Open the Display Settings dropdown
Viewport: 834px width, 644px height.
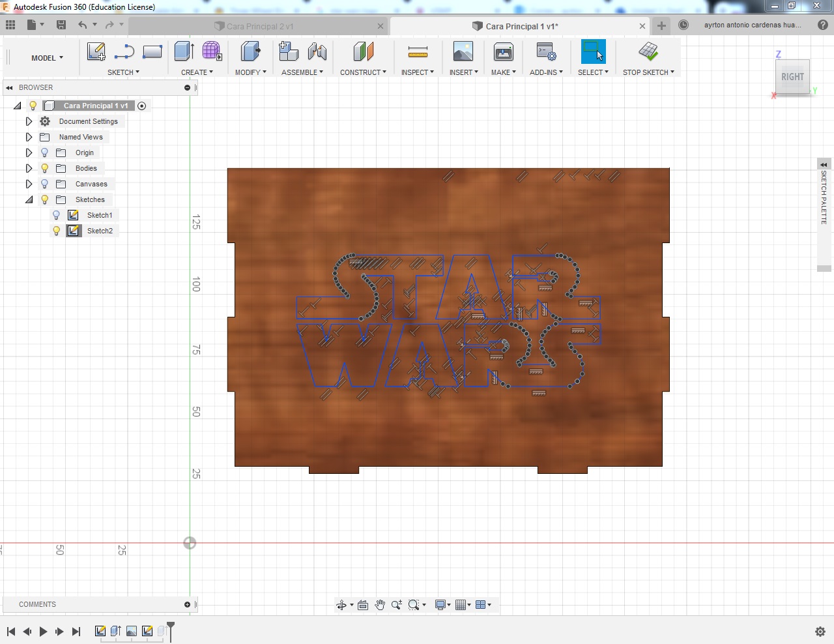[443, 605]
